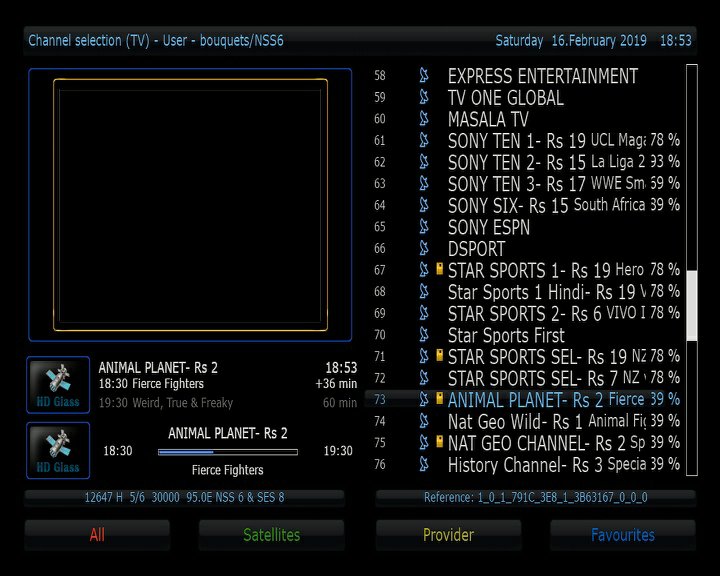Choose the Star Sports First channel

point(505,335)
